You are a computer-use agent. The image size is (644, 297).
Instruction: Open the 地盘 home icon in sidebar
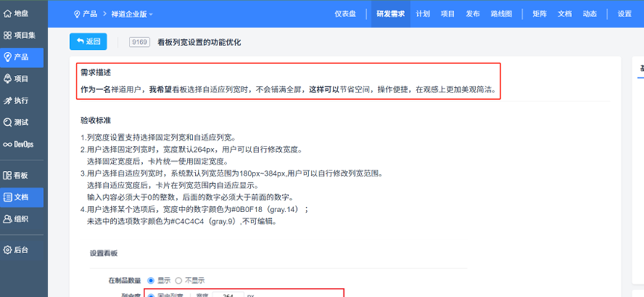tap(7, 14)
